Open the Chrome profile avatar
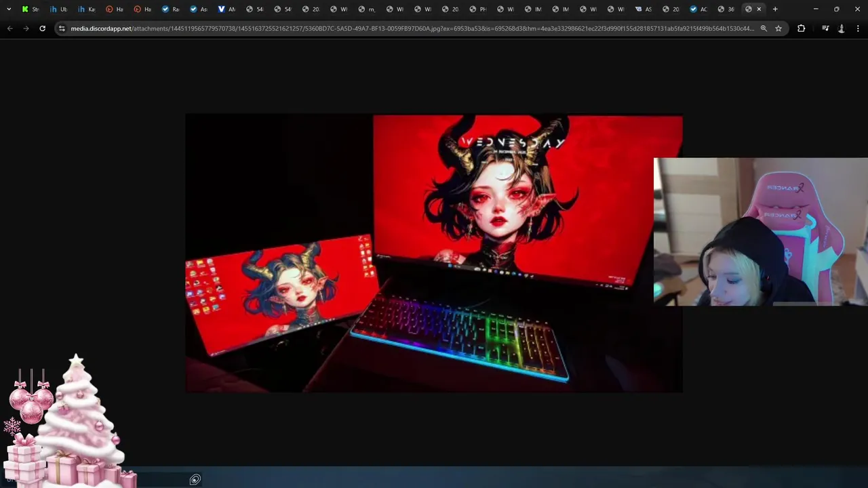 click(842, 28)
